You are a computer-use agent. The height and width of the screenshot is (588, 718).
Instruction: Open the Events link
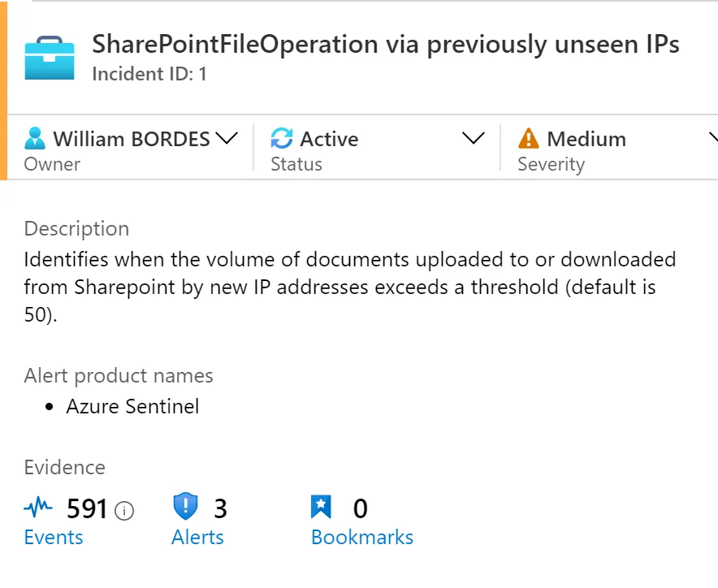point(54,538)
